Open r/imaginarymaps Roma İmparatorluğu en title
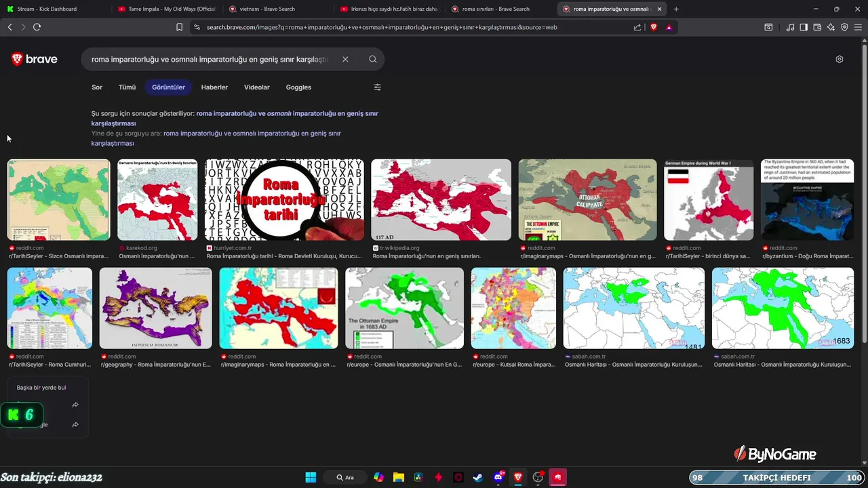The width and height of the screenshot is (868, 488). click(x=277, y=365)
